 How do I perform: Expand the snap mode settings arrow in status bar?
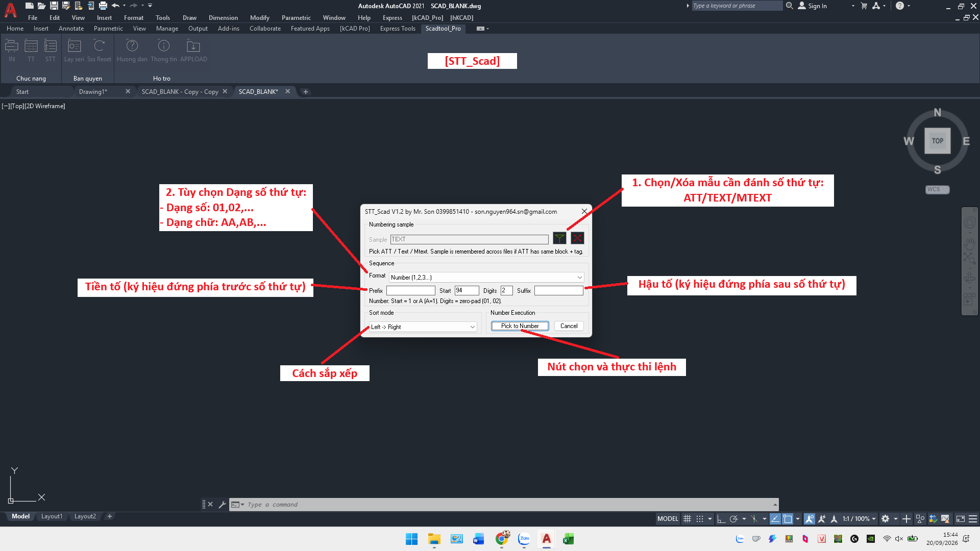(x=710, y=519)
